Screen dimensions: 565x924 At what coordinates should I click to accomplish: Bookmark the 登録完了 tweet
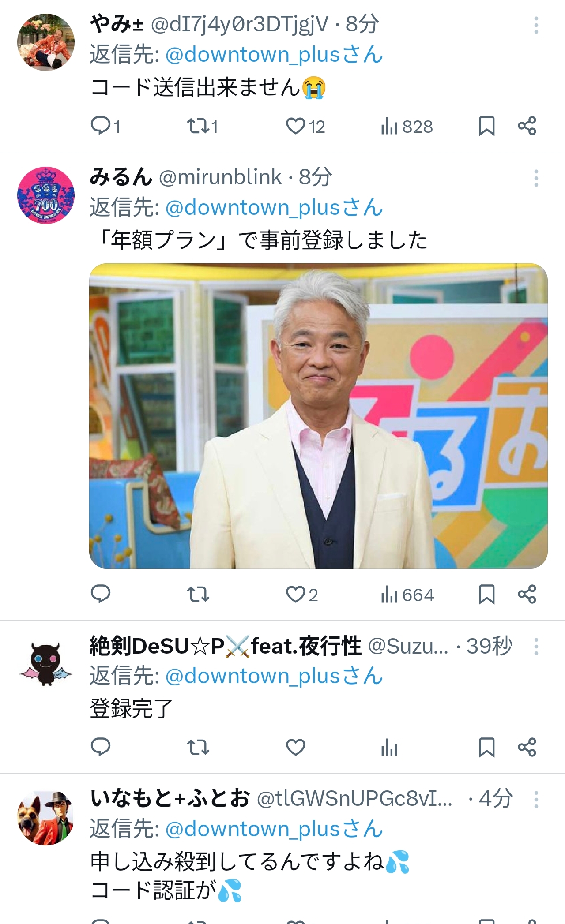(x=486, y=747)
